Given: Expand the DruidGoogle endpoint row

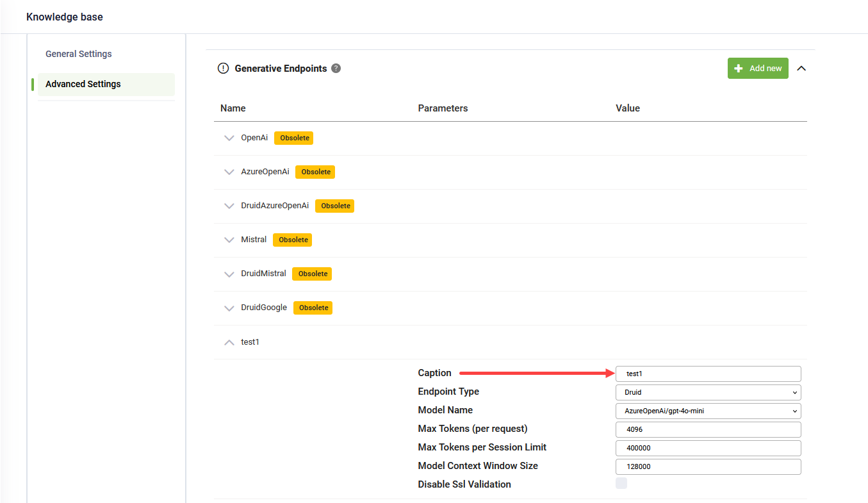Looking at the screenshot, I should [x=229, y=308].
